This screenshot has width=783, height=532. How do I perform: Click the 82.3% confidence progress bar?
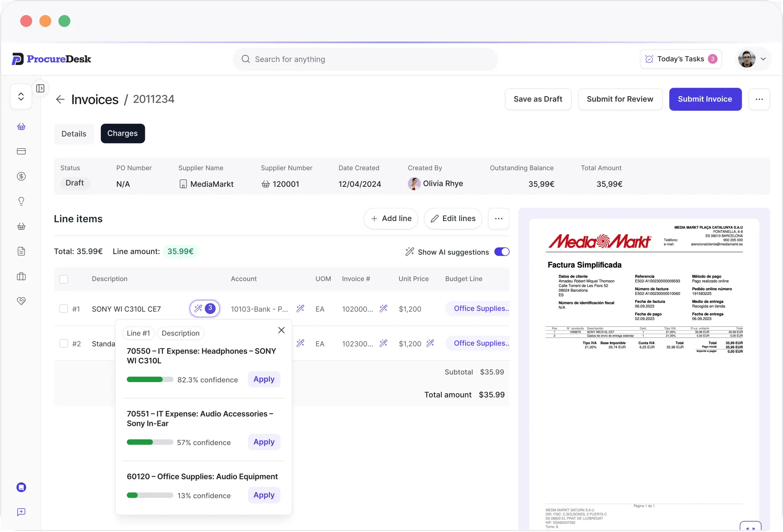coord(150,380)
